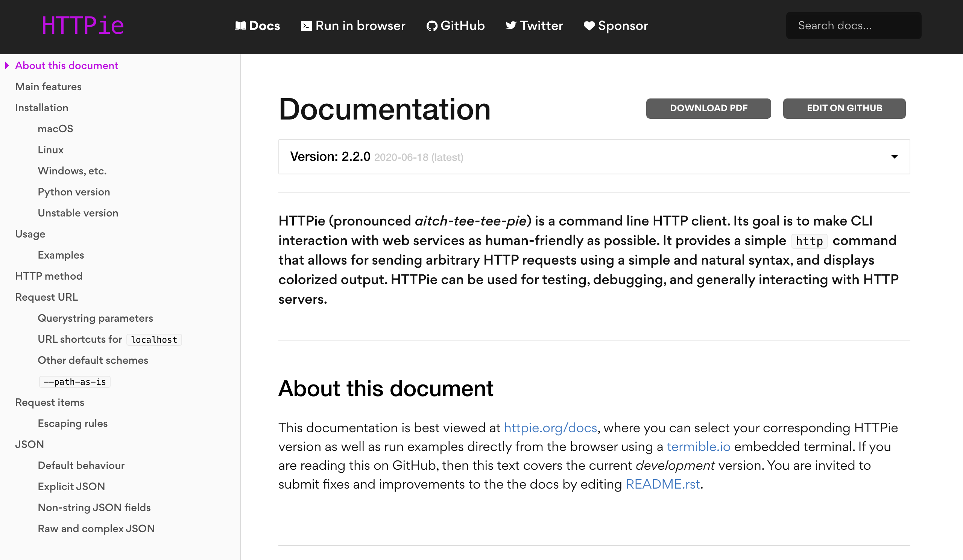Image resolution: width=963 pixels, height=560 pixels.
Task: Open the macOS installation entry
Action: click(x=55, y=129)
